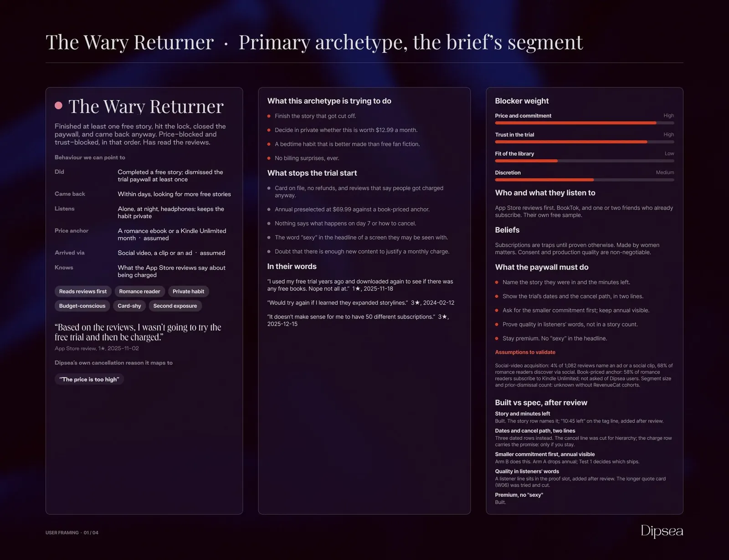Click the Dipsea logo in the footer
This screenshot has height=560, width=729.
[662, 531]
